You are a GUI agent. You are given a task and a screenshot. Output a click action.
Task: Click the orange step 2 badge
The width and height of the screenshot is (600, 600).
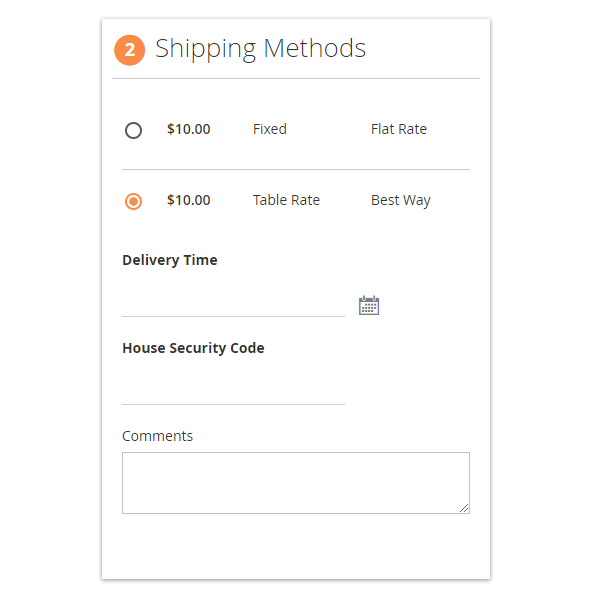point(130,49)
